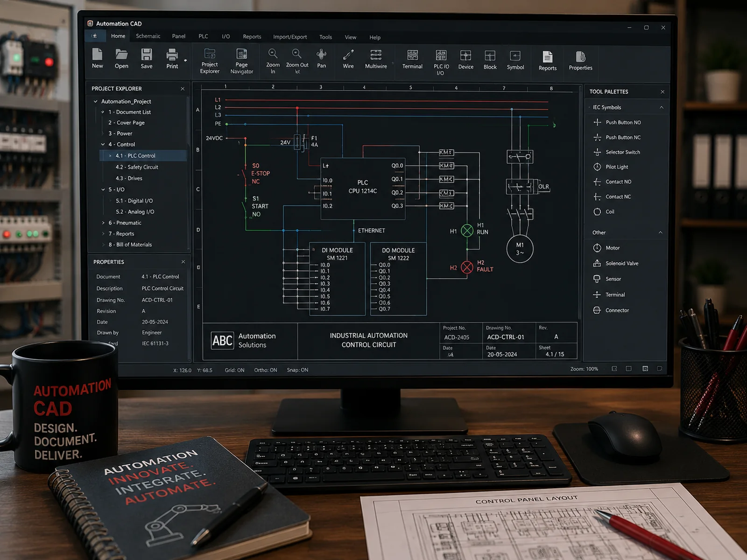Open the PLC I/O tool
747x560 pixels.
point(441,55)
